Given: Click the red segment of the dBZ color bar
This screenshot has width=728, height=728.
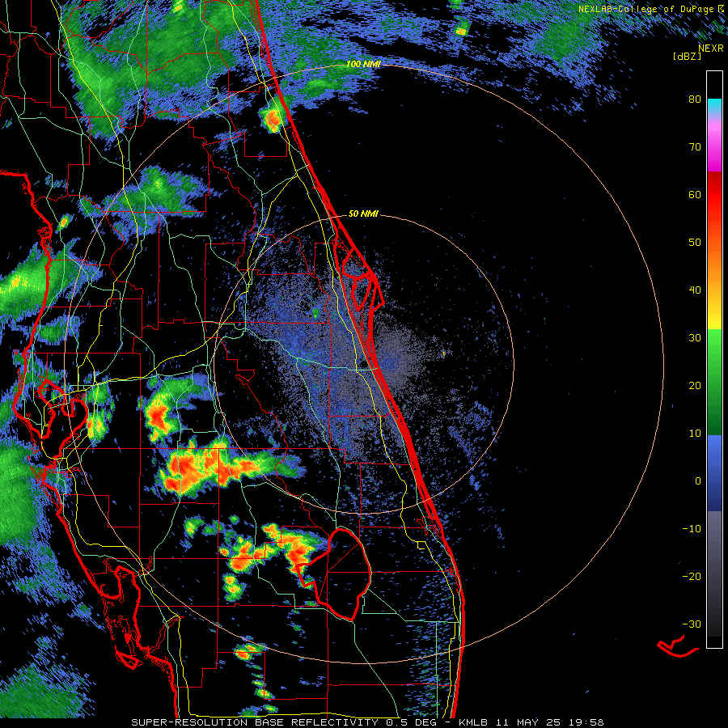Looking at the screenshot, I should 714,195.
